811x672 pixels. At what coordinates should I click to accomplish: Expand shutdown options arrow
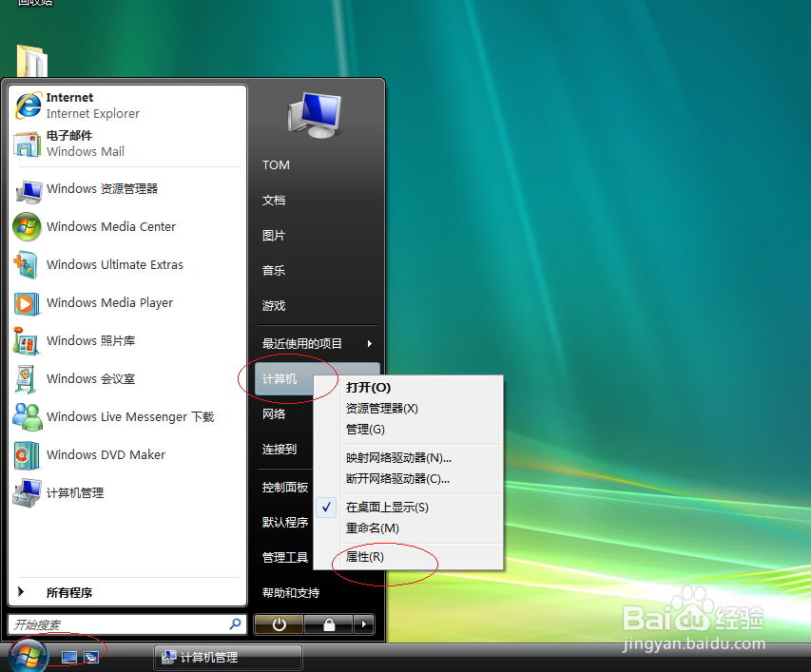(364, 624)
